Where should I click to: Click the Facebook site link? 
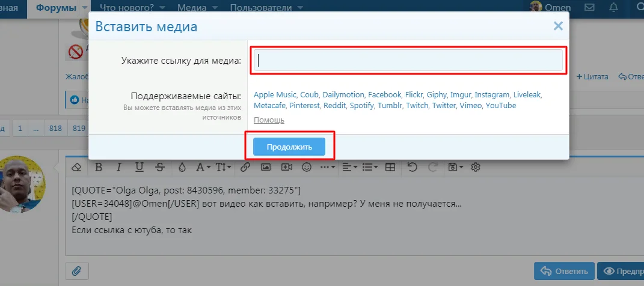tap(384, 95)
